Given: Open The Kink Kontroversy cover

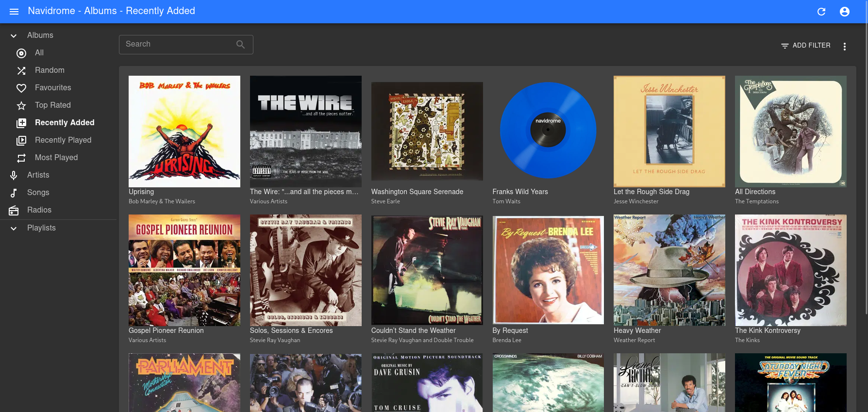Looking at the screenshot, I should coord(791,270).
